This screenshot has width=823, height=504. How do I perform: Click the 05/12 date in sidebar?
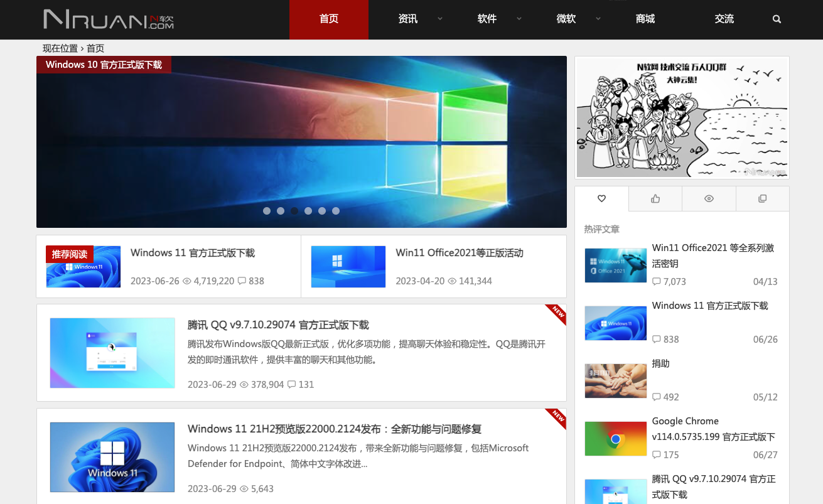tap(765, 397)
